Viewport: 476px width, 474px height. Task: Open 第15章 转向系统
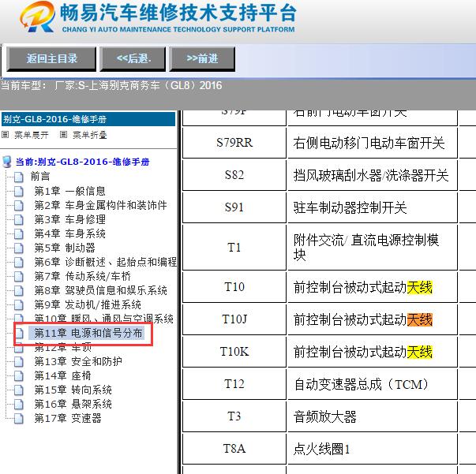tap(73, 390)
